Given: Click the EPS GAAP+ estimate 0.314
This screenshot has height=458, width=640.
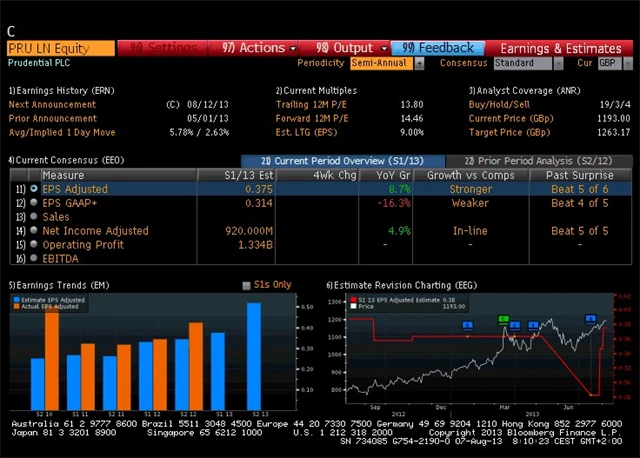Looking at the screenshot, I should (x=259, y=203).
